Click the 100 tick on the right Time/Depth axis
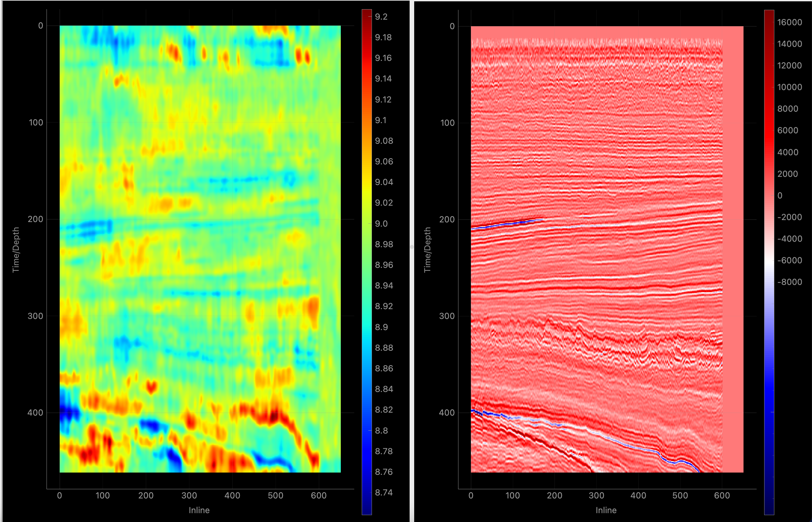 pos(447,123)
